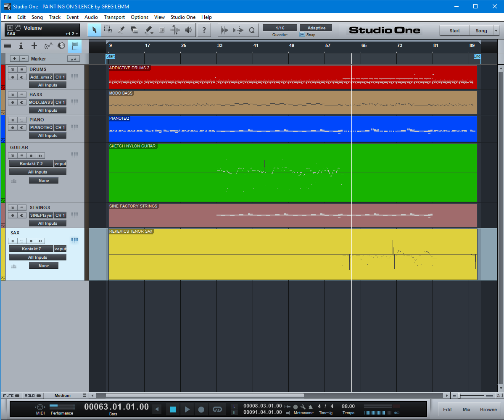Open the Edit view button
The image size is (504, 420).
(x=447, y=409)
